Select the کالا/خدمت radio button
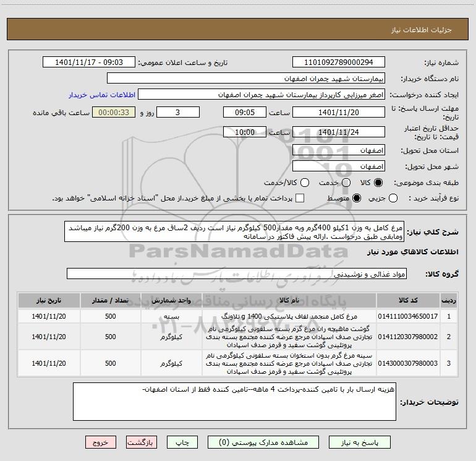Viewport: 476px width, 461px height. click(x=305, y=183)
